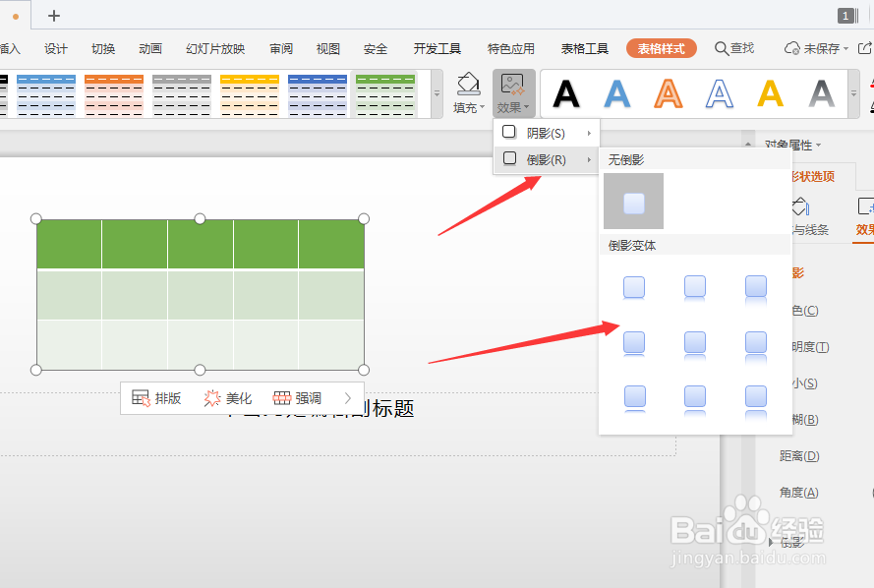Screen dimensions: 874x588
Task: Select the dark blue table style thumbnail
Action: pyautogui.click(x=318, y=95)
